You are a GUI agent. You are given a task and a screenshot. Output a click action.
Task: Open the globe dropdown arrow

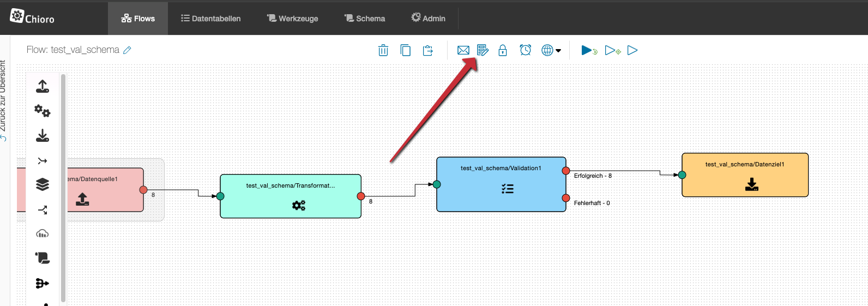click(x=558, y=51)
